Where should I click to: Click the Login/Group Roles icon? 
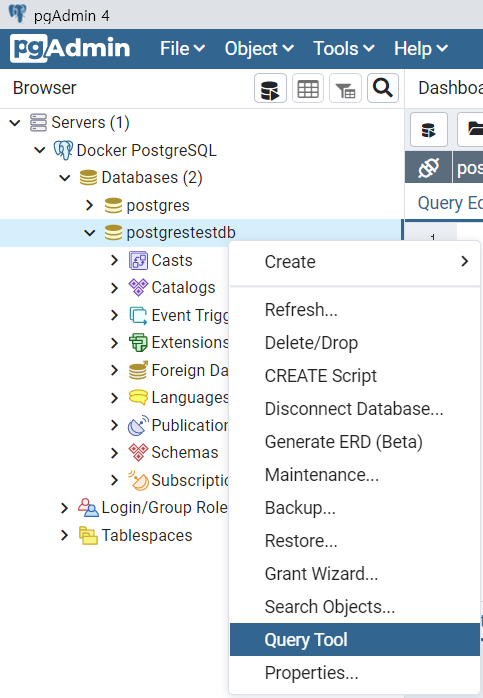88,507
